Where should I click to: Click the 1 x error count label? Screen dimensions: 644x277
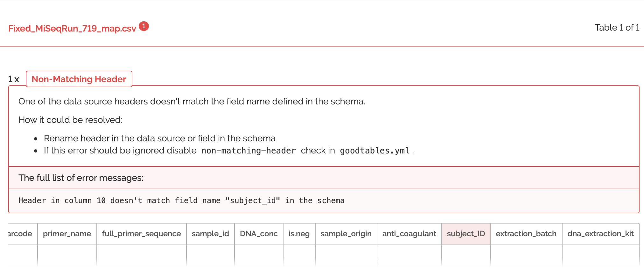[x=14, y=79]
